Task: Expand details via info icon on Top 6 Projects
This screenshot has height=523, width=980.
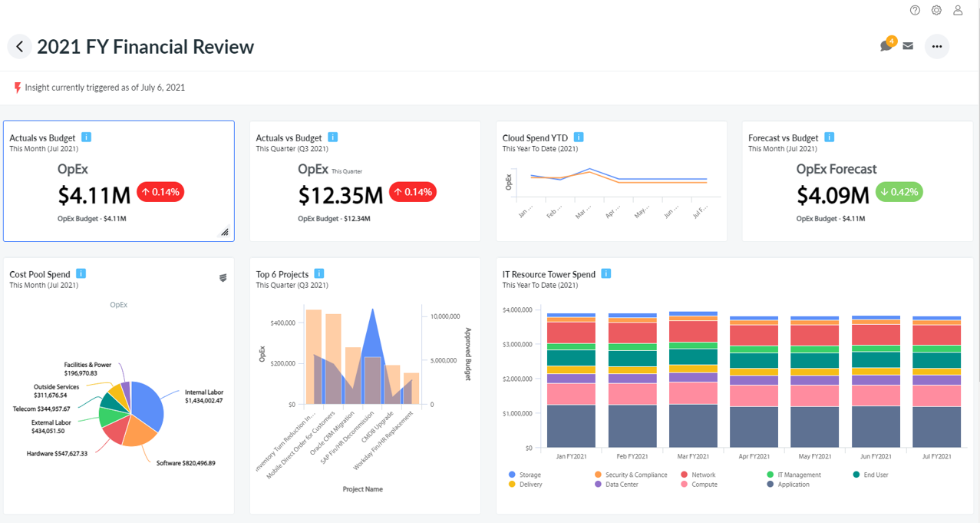Action: click(320, 273)
